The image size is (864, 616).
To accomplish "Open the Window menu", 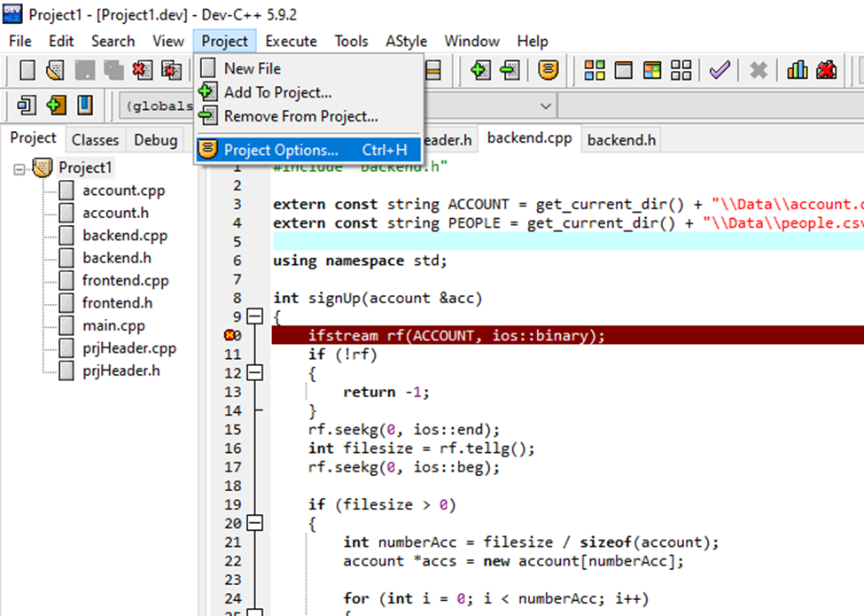I will (x=472, y=42).
